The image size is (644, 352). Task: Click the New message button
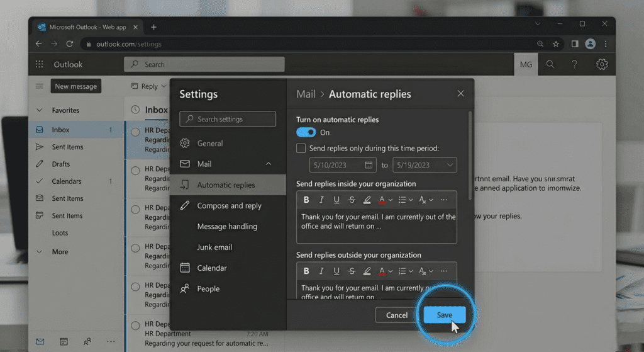click(x=76, y=86)
